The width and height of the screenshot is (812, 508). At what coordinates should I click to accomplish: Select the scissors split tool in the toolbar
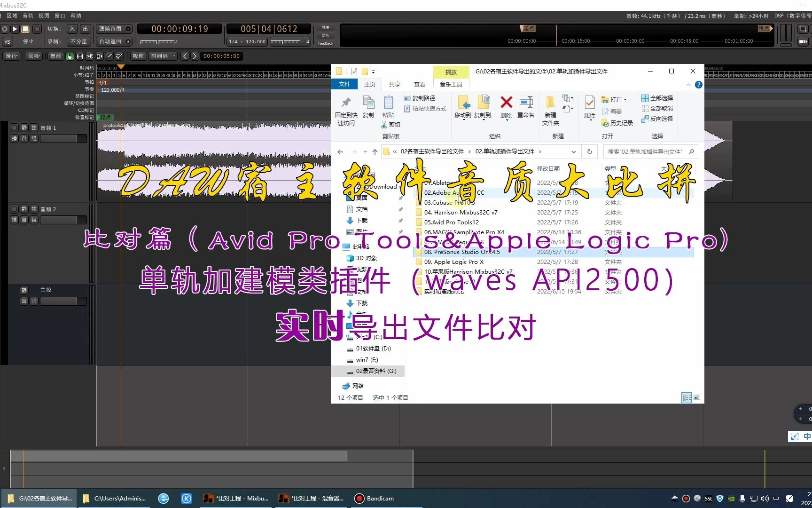(89, 56)
